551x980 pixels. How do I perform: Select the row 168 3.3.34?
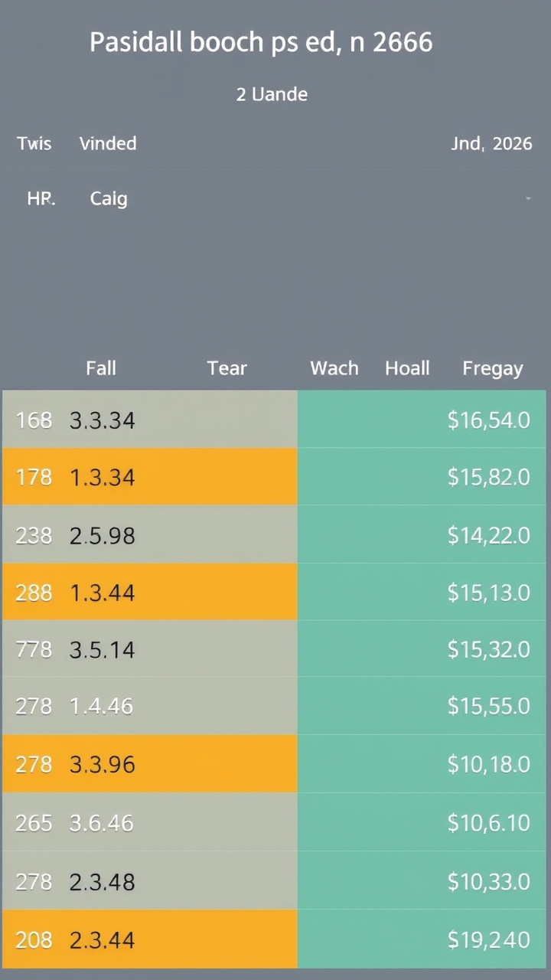149,420
